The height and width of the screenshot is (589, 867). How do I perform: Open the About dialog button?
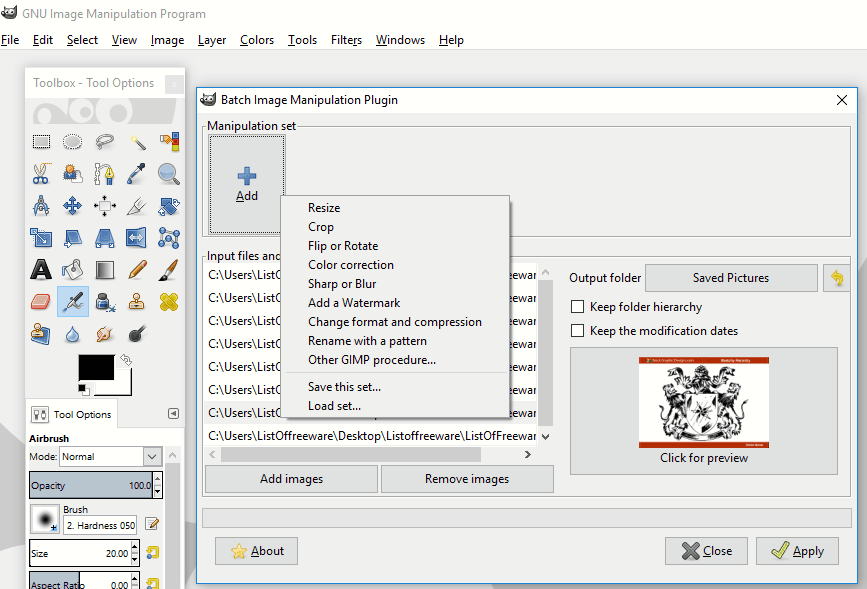(257, 551)
